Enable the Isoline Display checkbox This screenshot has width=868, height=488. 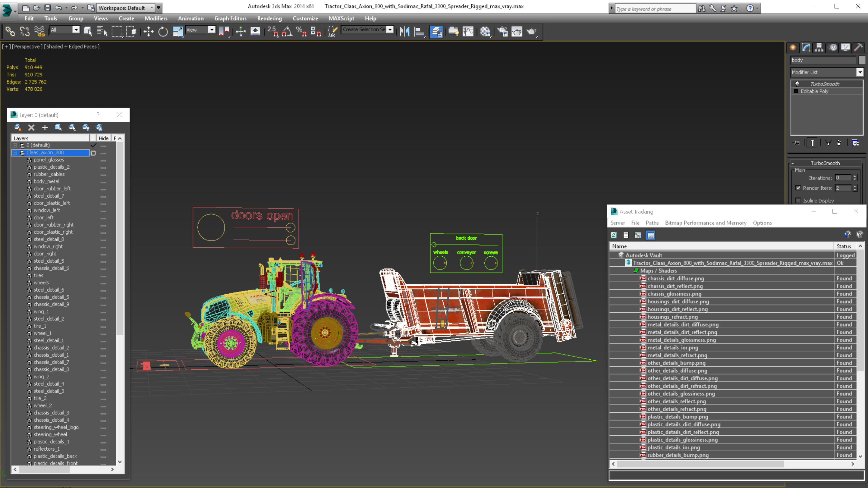pos(798,200)
